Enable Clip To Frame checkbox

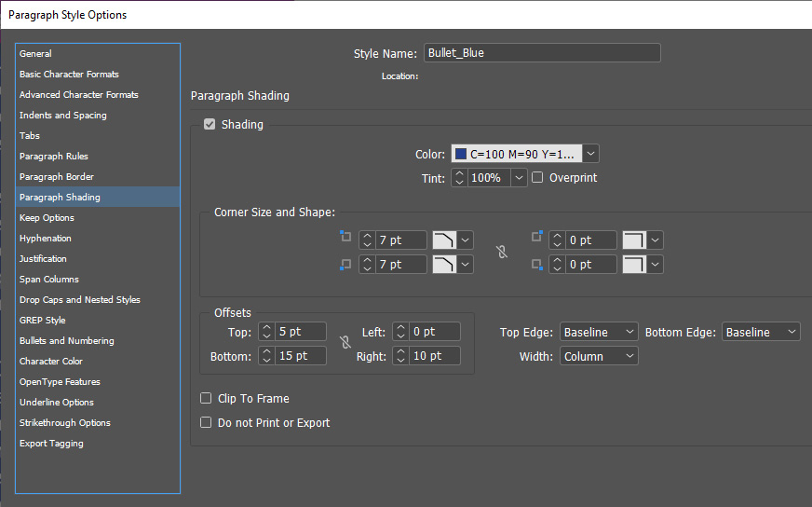click(206, 398)
